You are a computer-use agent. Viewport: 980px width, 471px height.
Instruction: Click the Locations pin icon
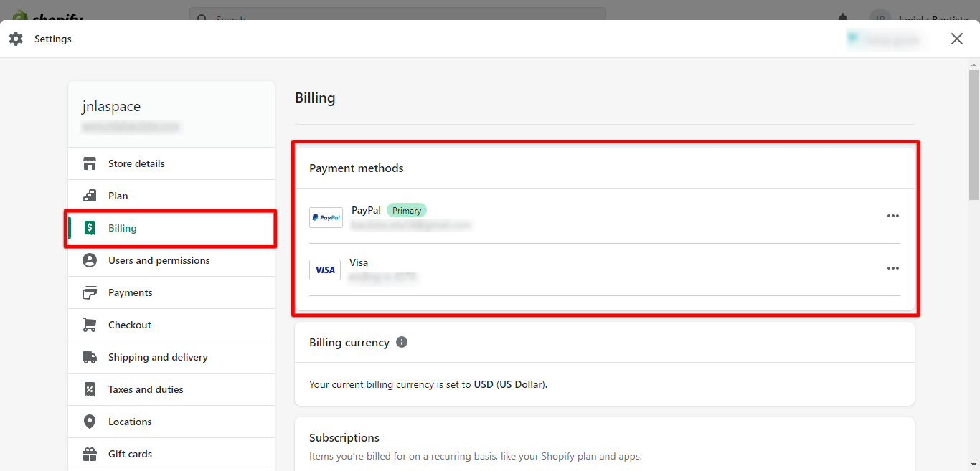click(x=90, y=422)
